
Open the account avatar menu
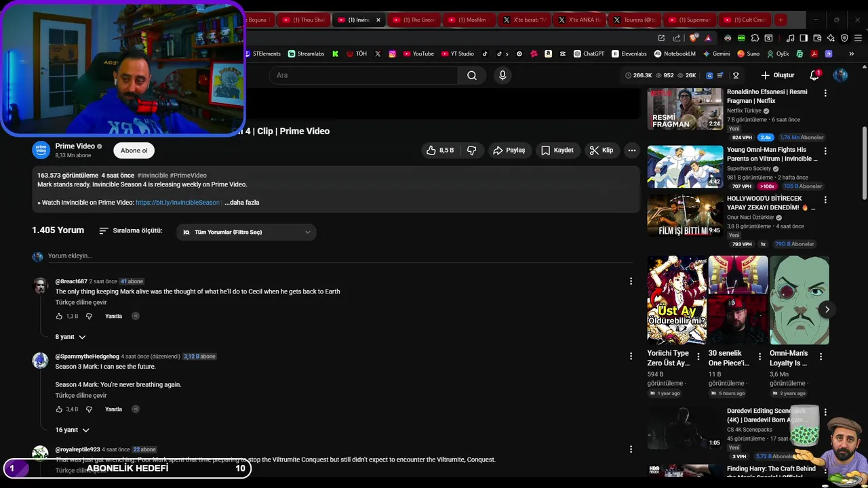tap(840, 75)
